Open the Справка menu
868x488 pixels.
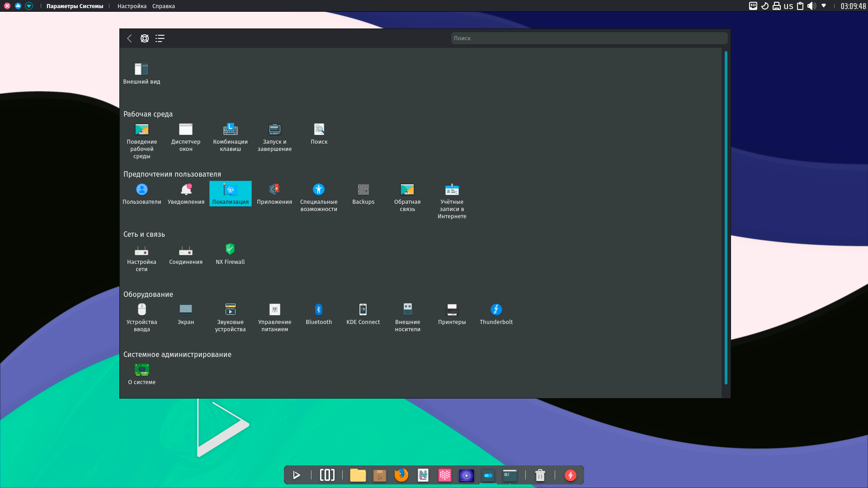(x=163, y=6)
